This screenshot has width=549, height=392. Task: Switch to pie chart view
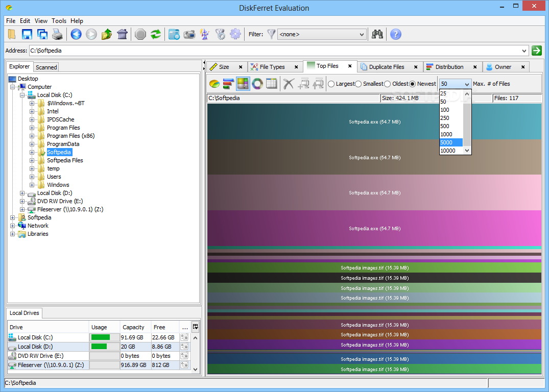tap(214, 84)
